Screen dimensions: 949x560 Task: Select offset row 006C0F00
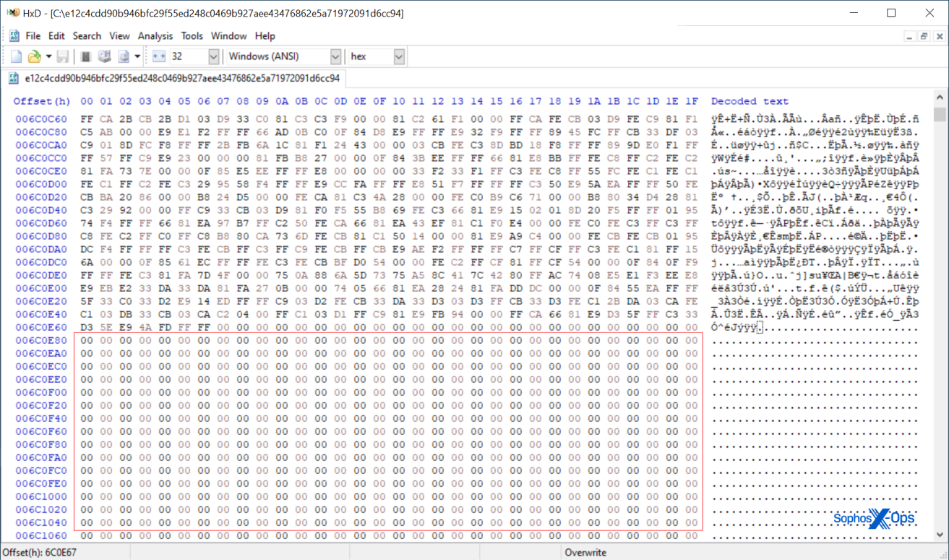[41, 392]
